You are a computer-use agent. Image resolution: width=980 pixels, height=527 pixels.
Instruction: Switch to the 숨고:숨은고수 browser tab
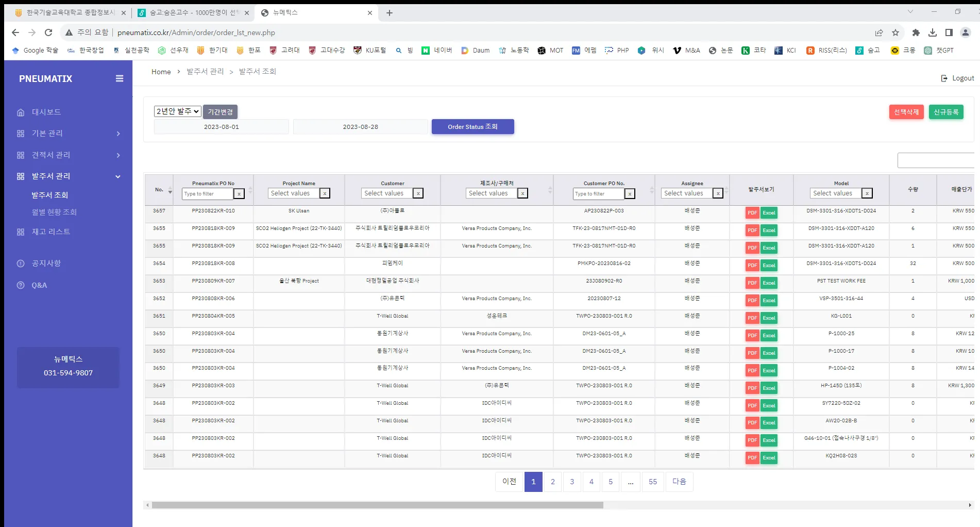[x=193, y=12]
